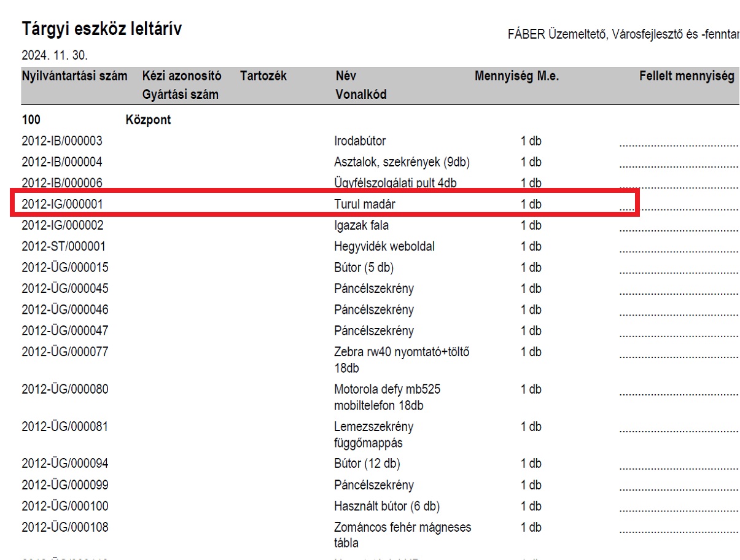Select the 'Igazak fala' entry
740x560 pixels.
[x=361, y=225]
